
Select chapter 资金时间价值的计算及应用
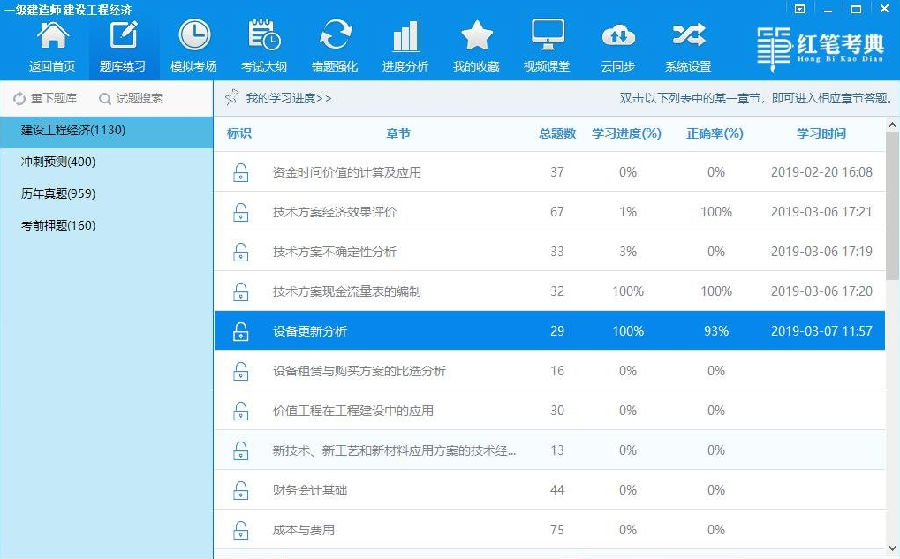(347, 172)
